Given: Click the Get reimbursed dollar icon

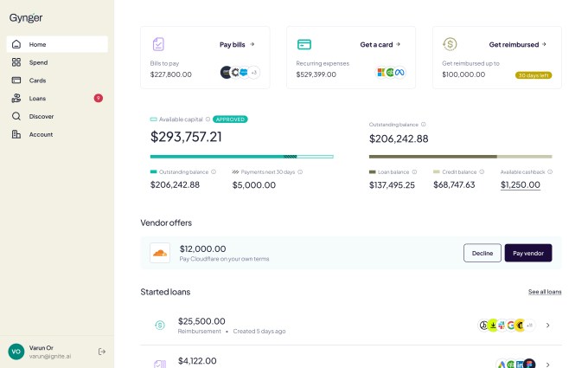Looking at the screenshot, I should click(450, 44).
